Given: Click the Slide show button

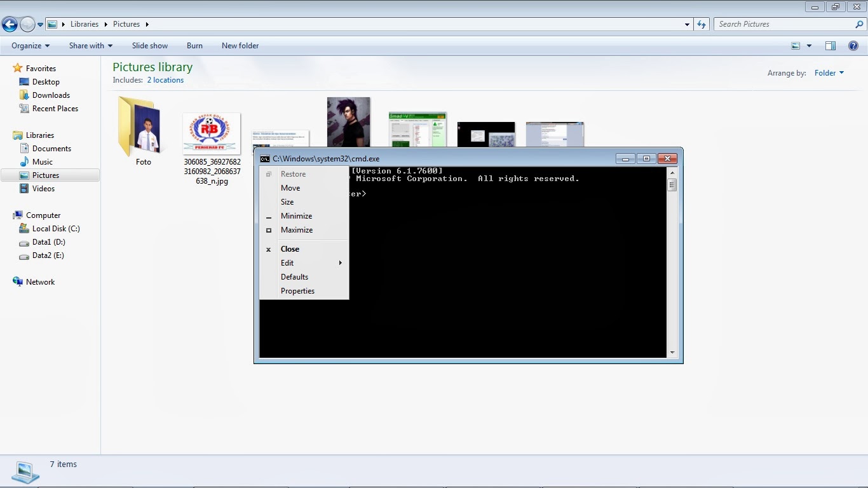Looking at the screenshot, I should coord(150,46).
